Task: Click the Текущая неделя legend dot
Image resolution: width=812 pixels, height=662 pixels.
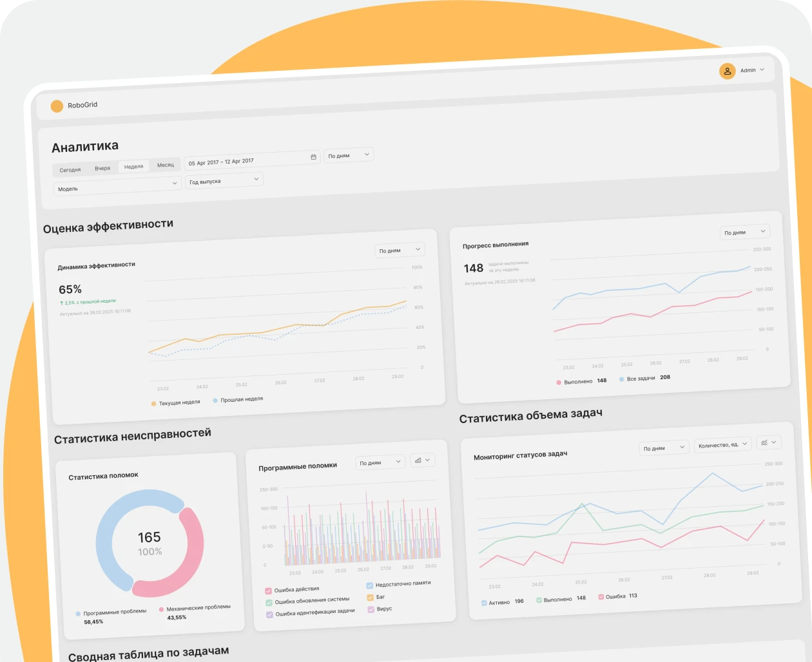Action: tap(153, 404)
